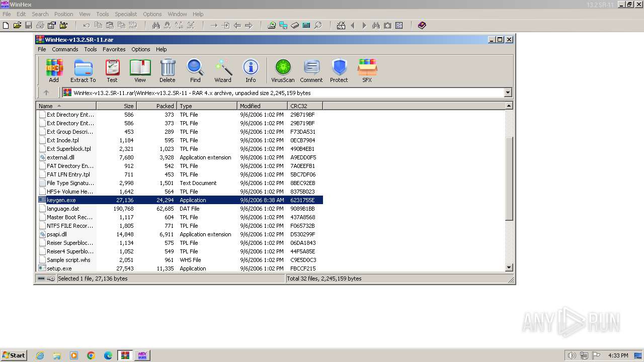
Task: Sort by Size column header
Action: [116, 106]
